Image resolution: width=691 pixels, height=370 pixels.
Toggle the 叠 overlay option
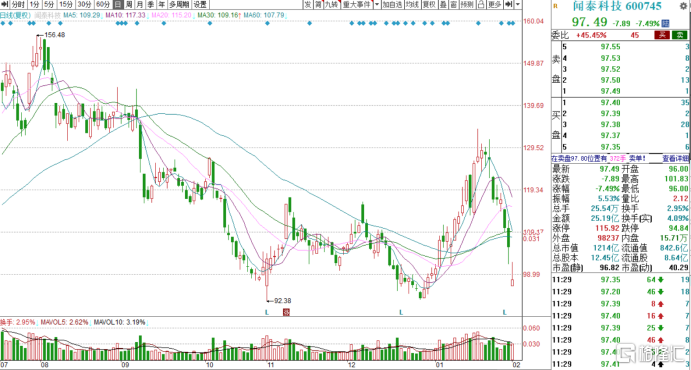pyautogui.click(x=442, y=5)
